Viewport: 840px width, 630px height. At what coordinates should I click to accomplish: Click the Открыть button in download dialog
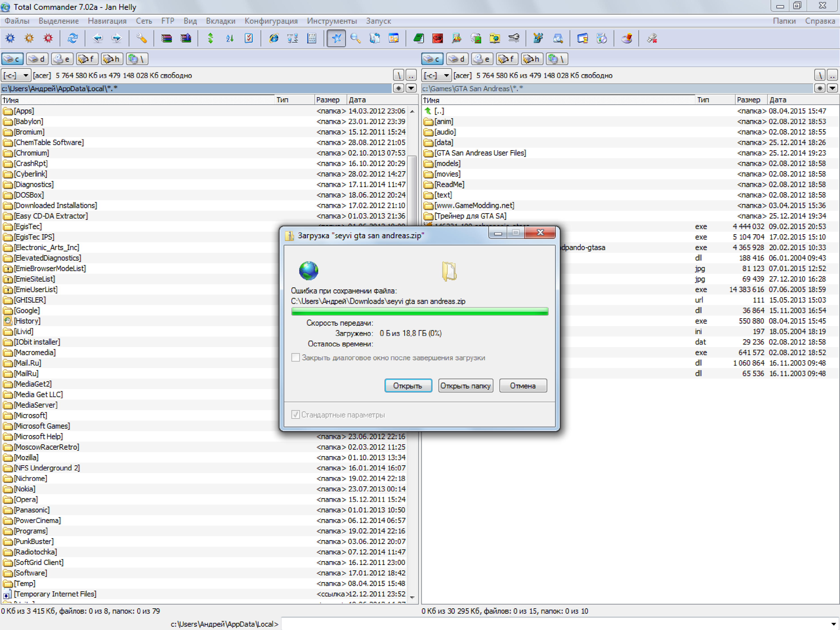click(408, 386)
